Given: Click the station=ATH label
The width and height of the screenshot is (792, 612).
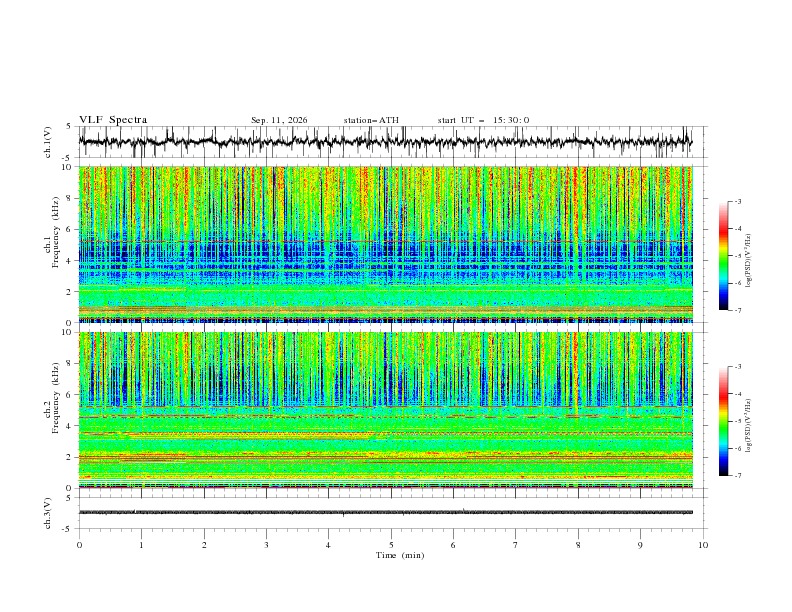Looking at the screenshot, I should pos(371,120).
